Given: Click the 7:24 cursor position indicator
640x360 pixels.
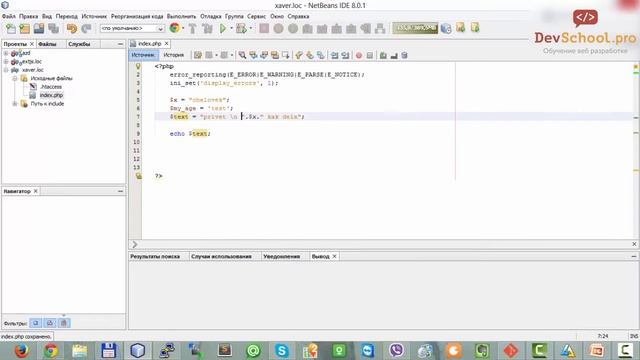Looking at the screenshot, I should pos(603,336).
